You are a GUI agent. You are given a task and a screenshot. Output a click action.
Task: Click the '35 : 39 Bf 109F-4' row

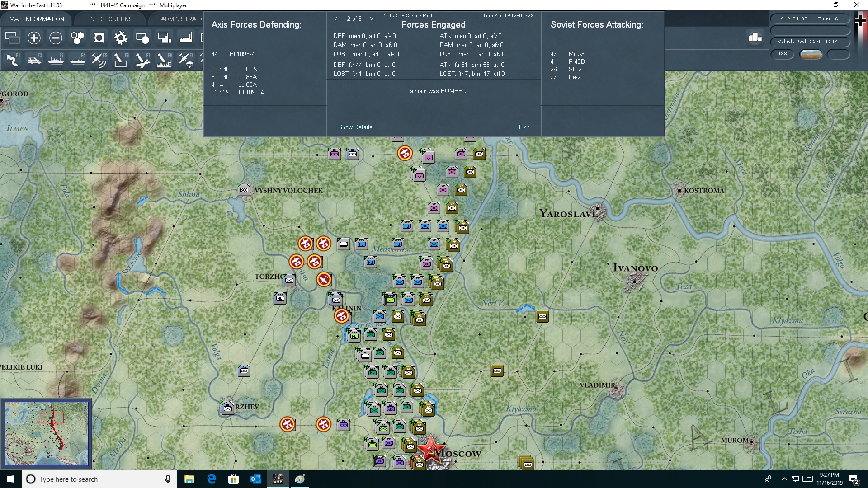coord(238,92)
